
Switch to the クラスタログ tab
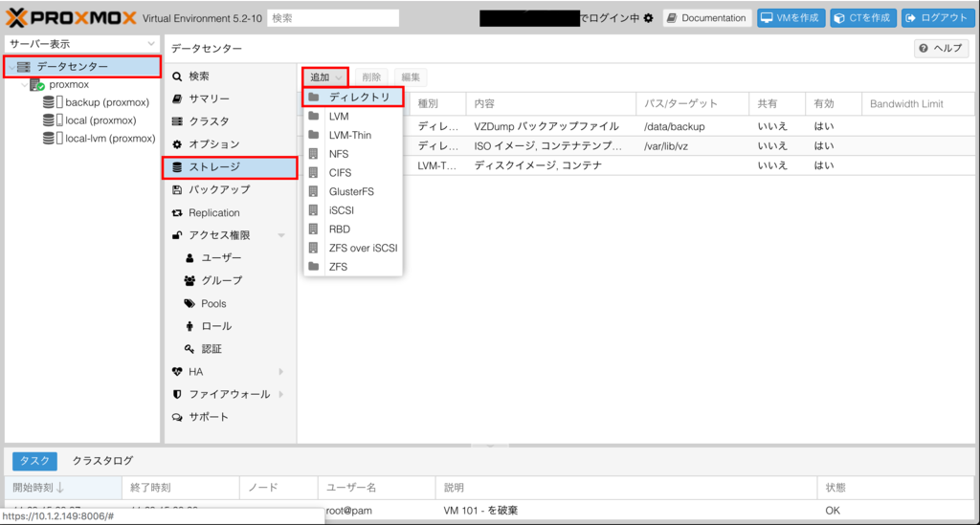(x=102, y=461)
